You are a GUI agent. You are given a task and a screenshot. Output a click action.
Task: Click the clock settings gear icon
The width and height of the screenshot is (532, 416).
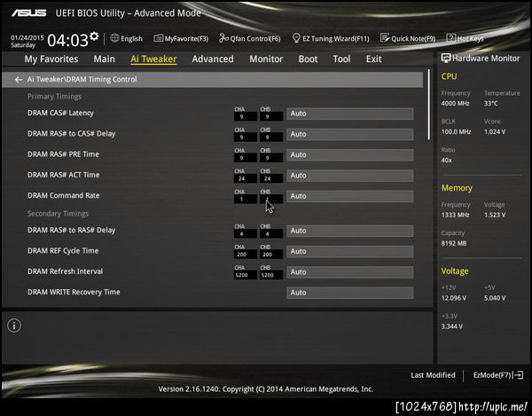94,36
